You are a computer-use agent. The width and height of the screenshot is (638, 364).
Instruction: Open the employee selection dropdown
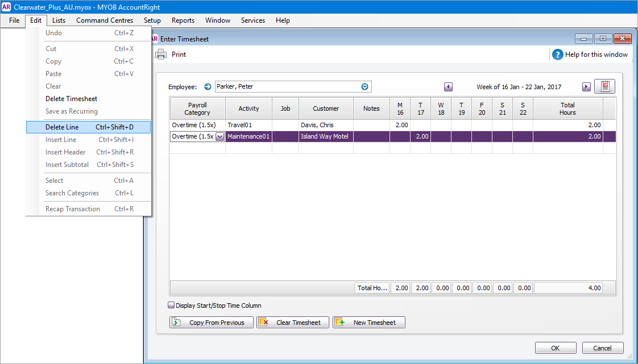click(364, 86)
